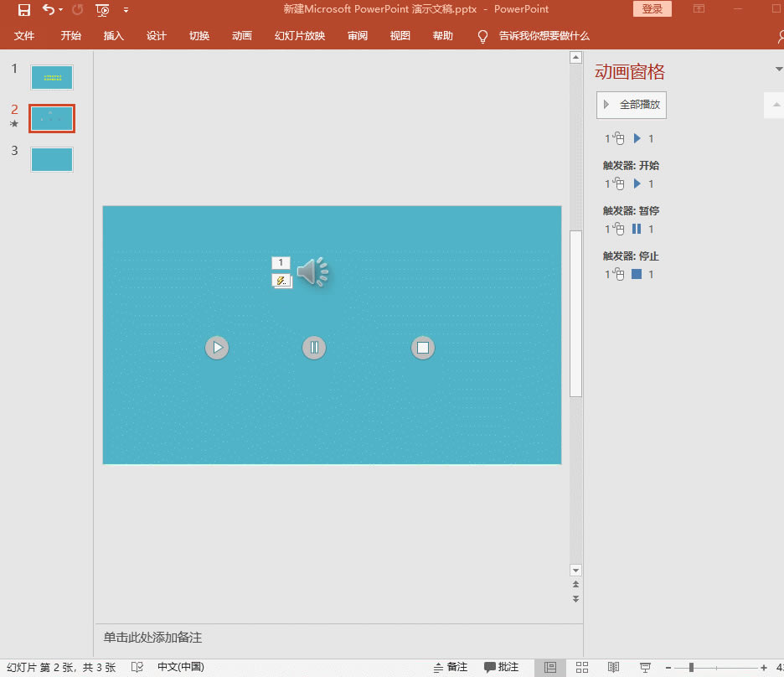The image size is (784, 677).
Task: Switch to slide sorter view
Action: (x=582, y=667)
